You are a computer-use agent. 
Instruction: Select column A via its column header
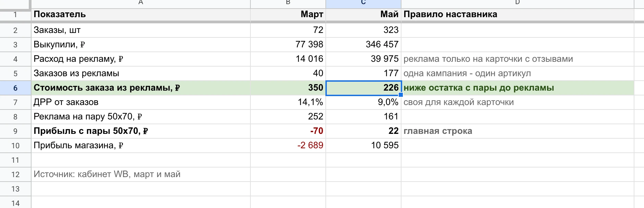(x=141, y=3)
